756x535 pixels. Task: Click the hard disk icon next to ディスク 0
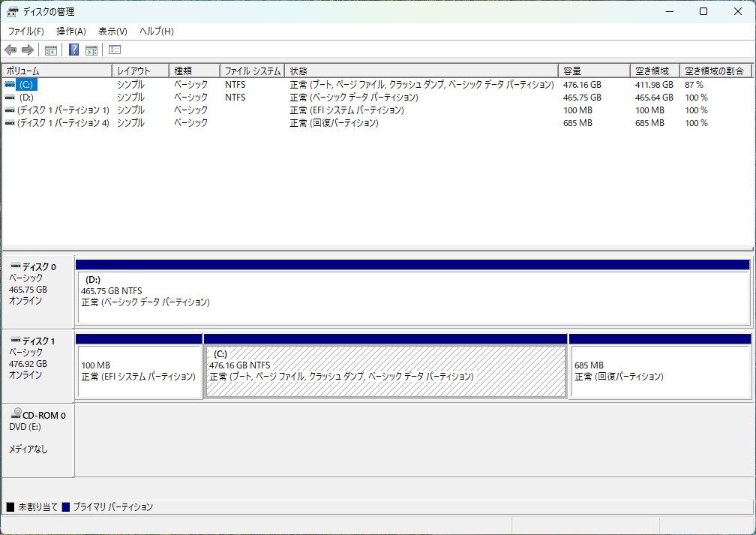[x=16, y=266]
